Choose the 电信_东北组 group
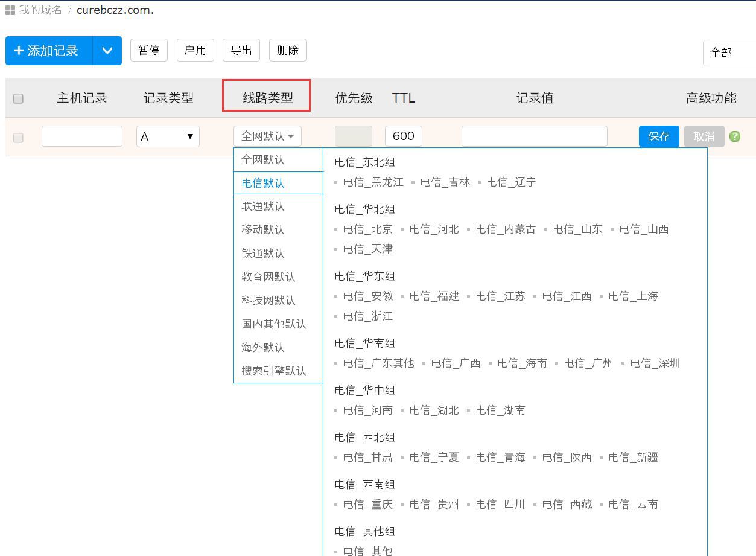 tap(365, 162)
